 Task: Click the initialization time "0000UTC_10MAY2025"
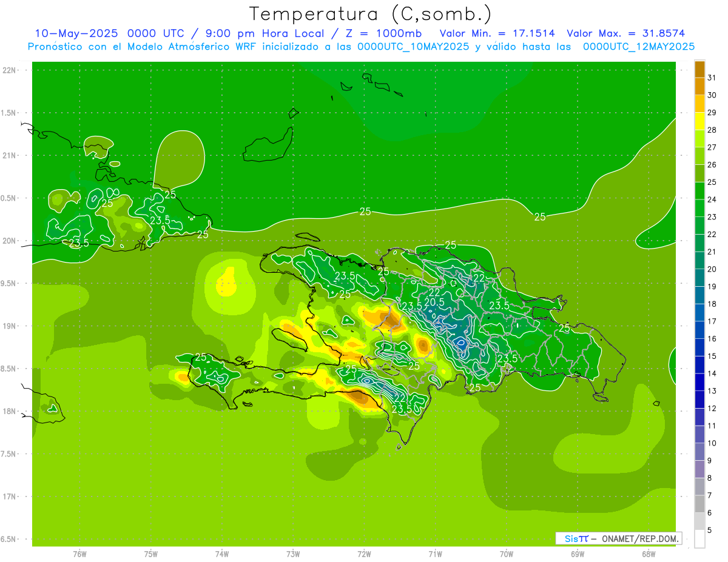(x=413, y=47)
